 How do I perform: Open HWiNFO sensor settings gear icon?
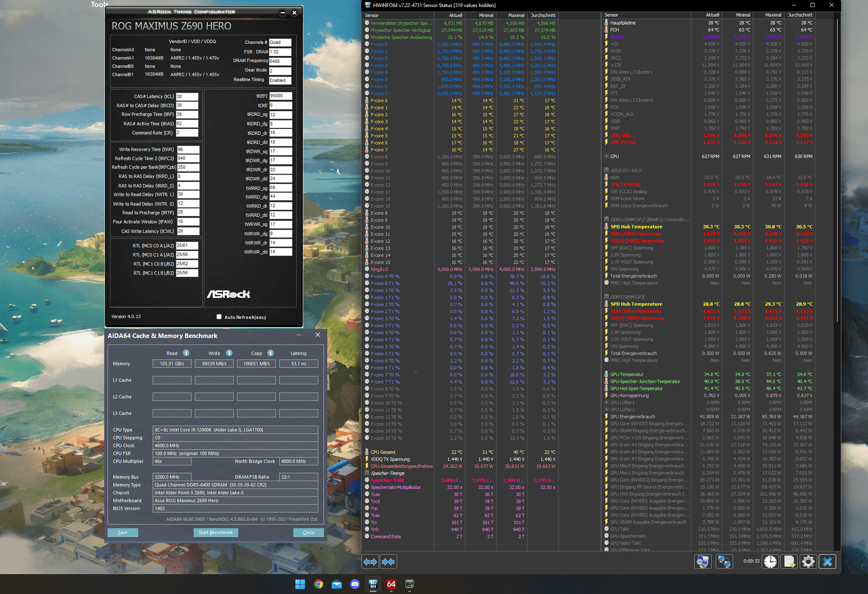click(808, 561)
